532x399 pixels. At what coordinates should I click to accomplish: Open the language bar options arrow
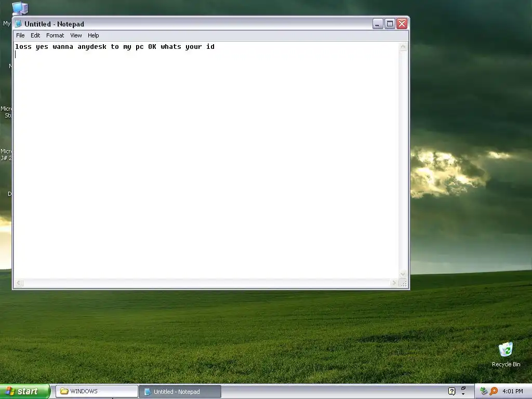pyautogui.click(x=463, y=394)
